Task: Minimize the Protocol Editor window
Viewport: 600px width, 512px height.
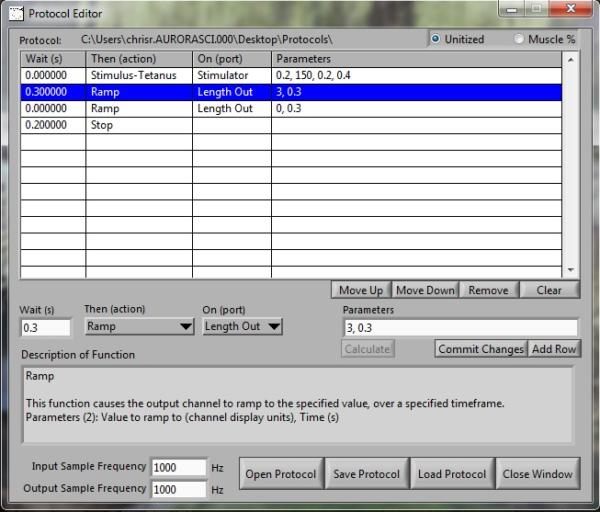Action: click(512, 9)
